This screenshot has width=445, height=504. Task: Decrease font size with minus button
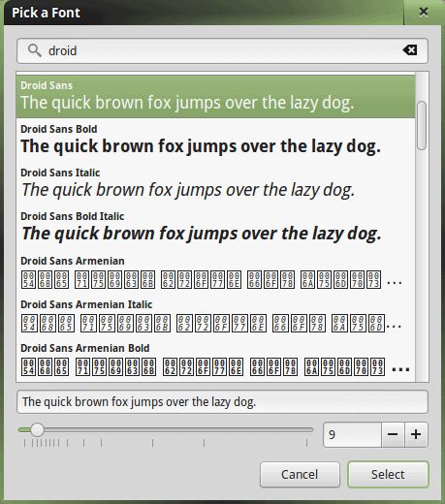pyautogui.click(x=393, y=434)
